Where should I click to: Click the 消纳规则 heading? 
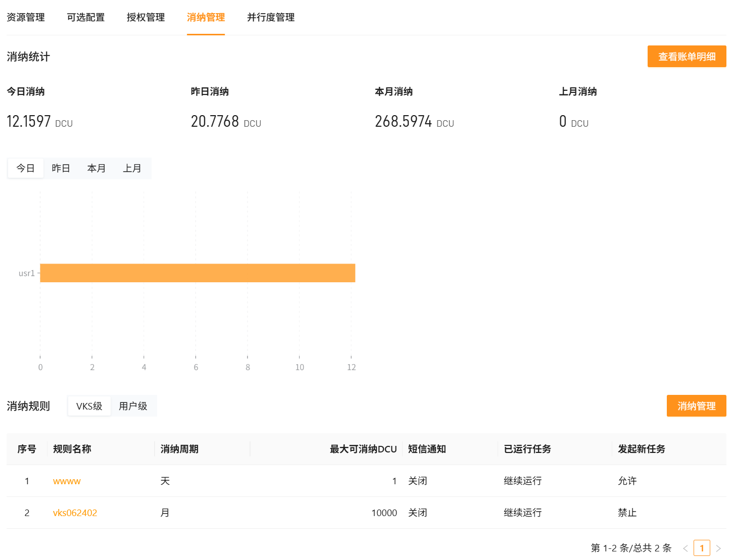(28, 406)
